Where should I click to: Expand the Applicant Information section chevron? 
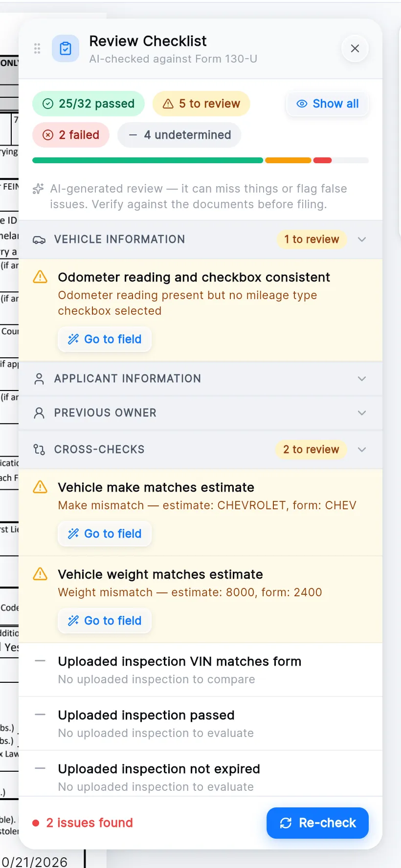tap(362, 379)
